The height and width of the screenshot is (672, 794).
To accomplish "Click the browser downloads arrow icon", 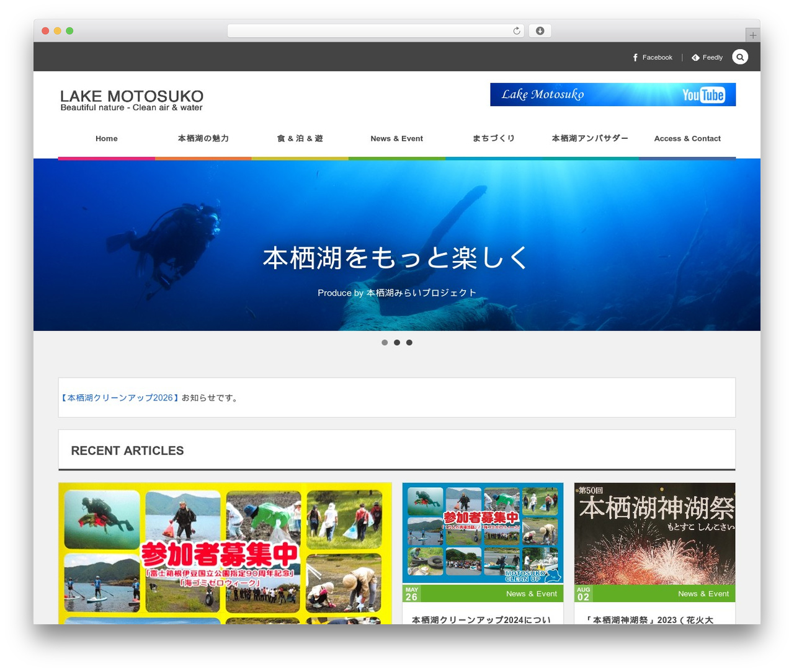I will (x=540, y=30).
